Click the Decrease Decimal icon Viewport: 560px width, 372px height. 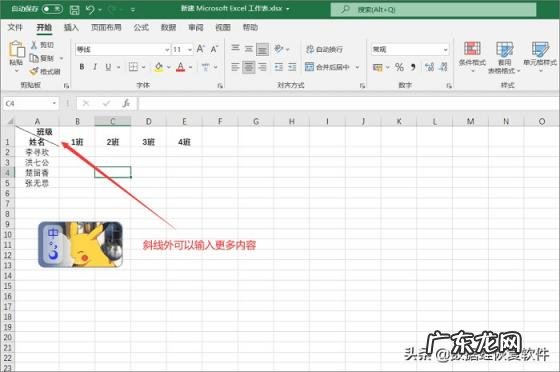coord(443,67)
